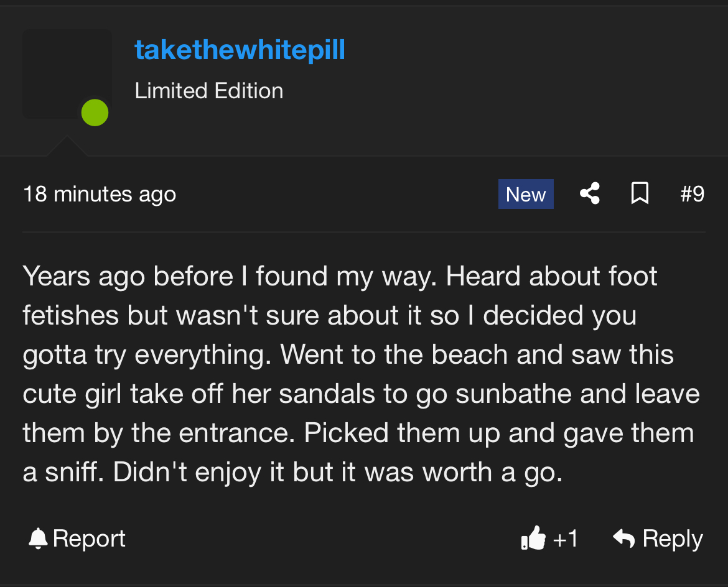Screen dimensions: 728x587
Task: Bookmark this post with the bookmark icon
Action: click(640, 194)
